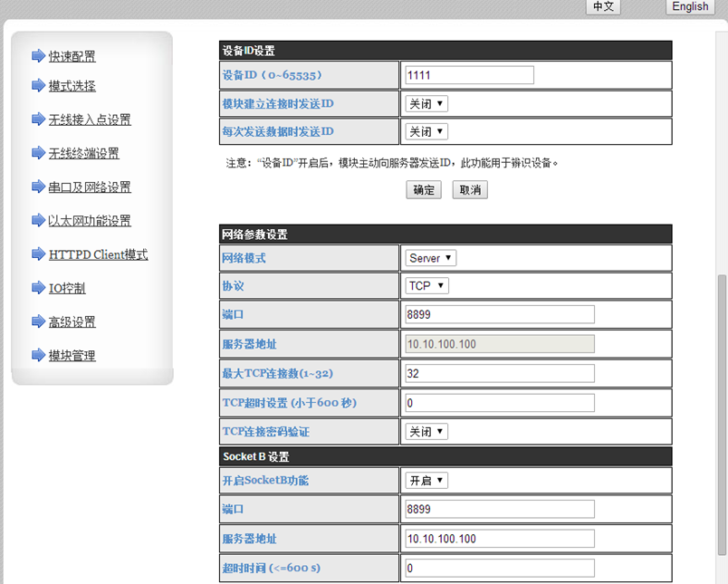Click the arrow icon beside 快速配置
The image size is (728, 584).
pos(38,56)
